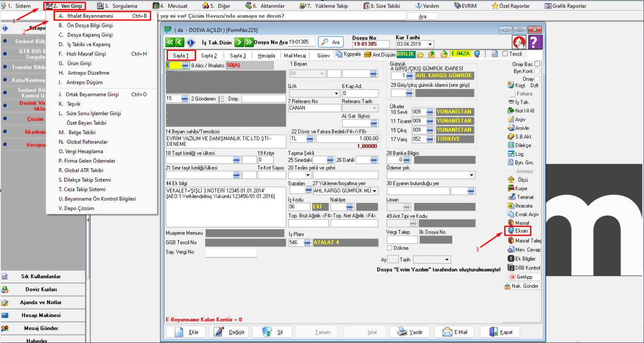644x343 pixels.
Task: Open the Hesapla tab
Action: point(267,55)
